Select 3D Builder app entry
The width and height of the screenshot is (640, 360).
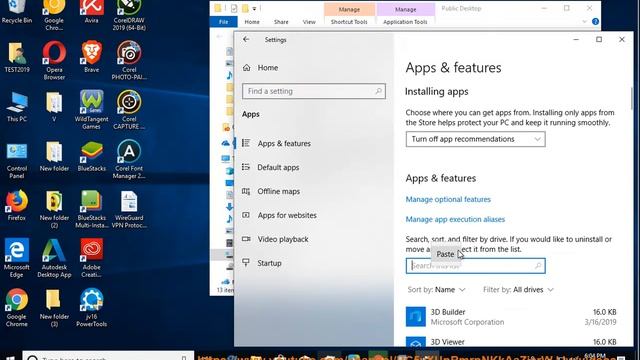click(x=511, y=317)
